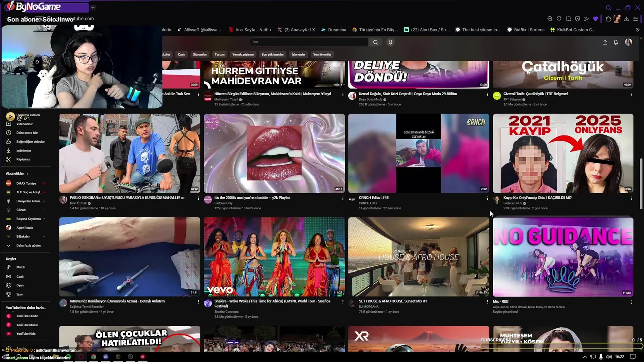Add a new browser tab with plus icon
This screenshot has height=362, width=644.
93,7
